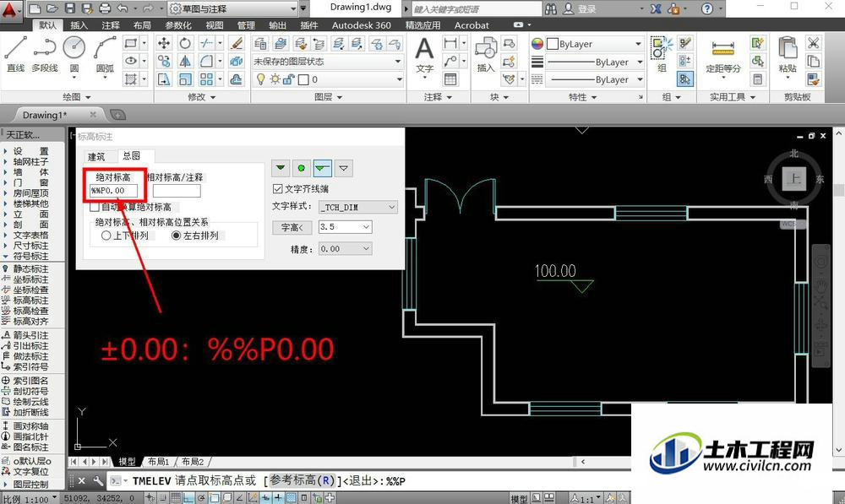This screenshot has width=845, height=504.
Task: Select the Line (直线) draw tool
Action: point(15,53)
